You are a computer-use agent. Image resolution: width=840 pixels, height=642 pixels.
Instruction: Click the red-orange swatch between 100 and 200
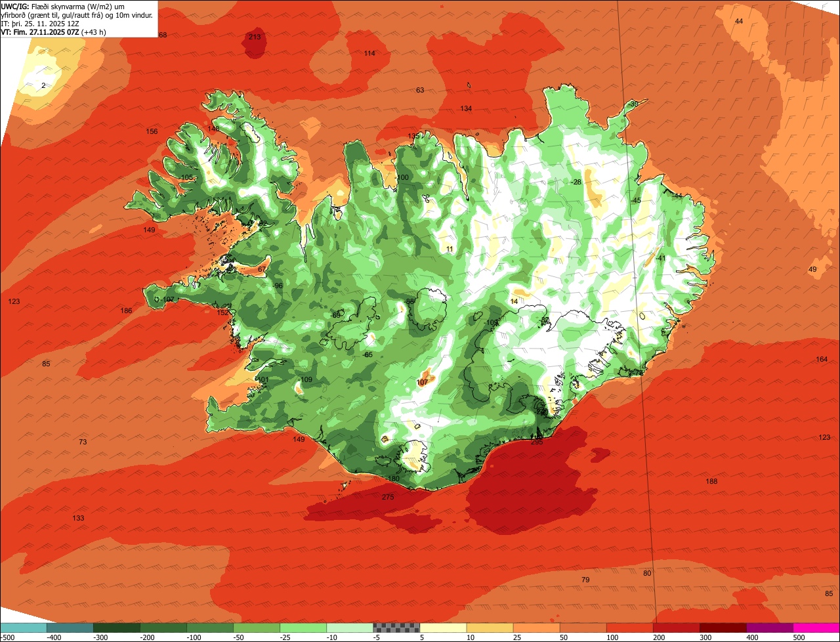pyautogui.click(x=629, y=628)
